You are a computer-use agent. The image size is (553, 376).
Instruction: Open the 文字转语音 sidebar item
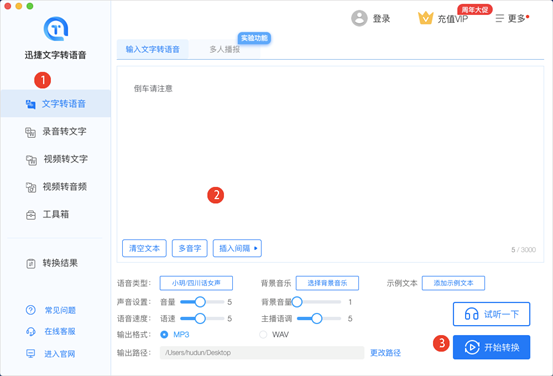[56, 103]
